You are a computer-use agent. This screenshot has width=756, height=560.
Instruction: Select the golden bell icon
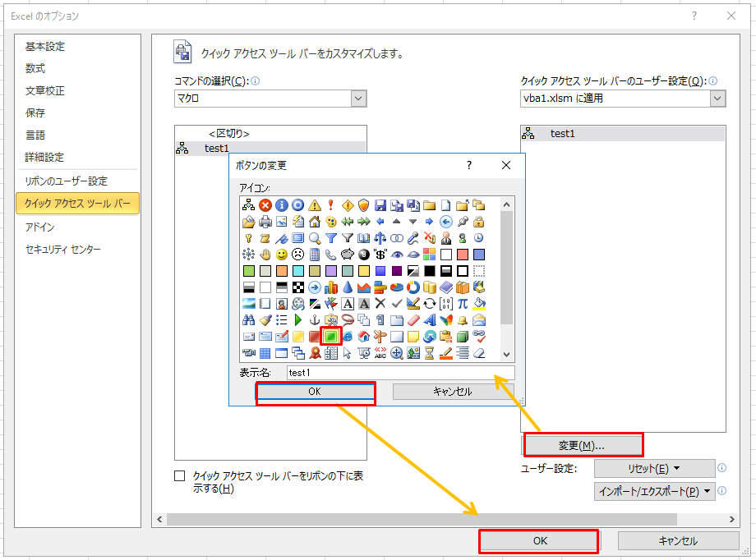pyautogui.click(x=462, y=320)
